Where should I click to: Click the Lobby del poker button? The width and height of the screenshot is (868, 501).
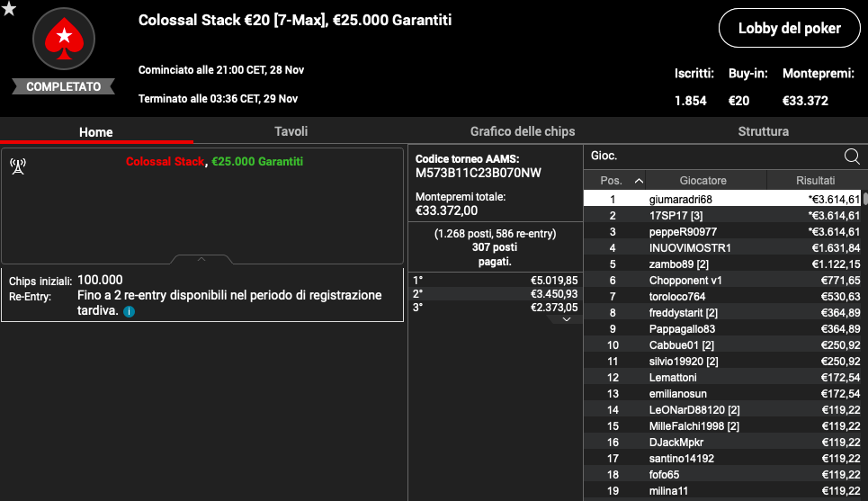[789, 28]
